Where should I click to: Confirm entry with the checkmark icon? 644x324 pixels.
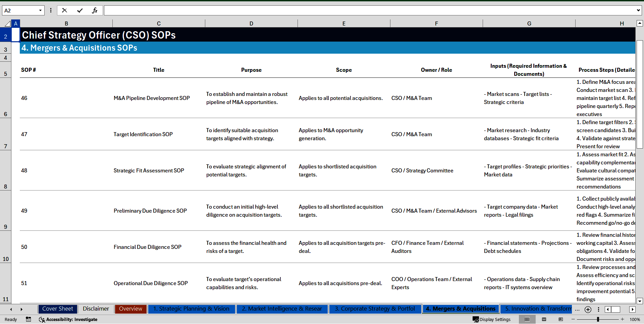[x=79, y=10]
